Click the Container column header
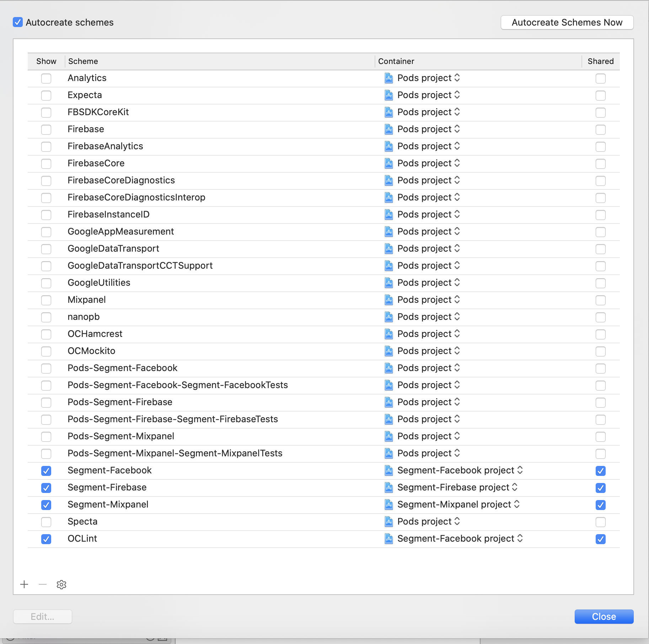 tap(478, 61)
